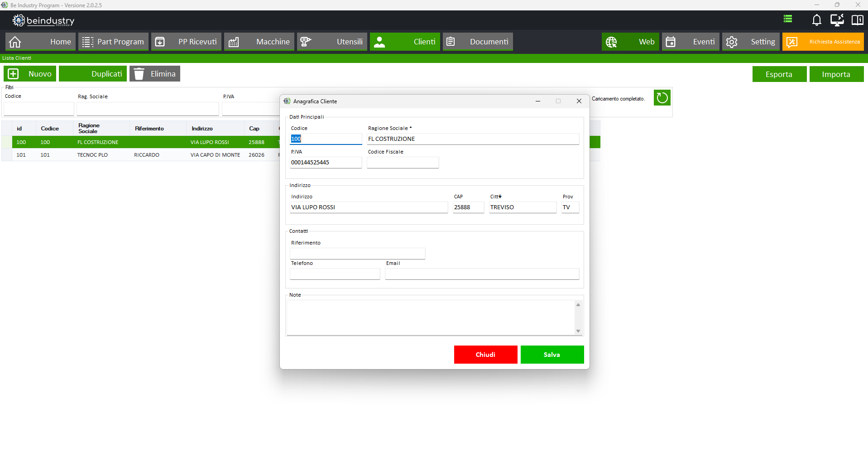Viewport: 868px width, 466px height.
Task: Open the Web section
Action: coord(630,42)
